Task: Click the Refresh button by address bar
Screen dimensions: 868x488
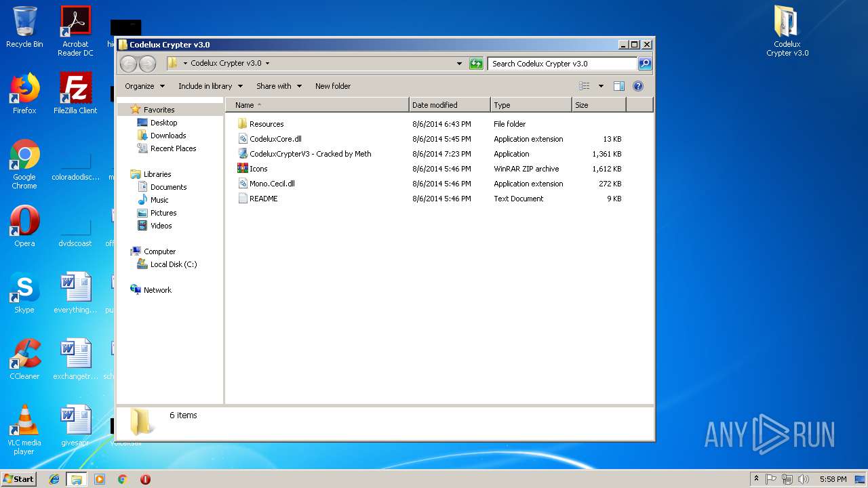Action: tap(476, 64)
